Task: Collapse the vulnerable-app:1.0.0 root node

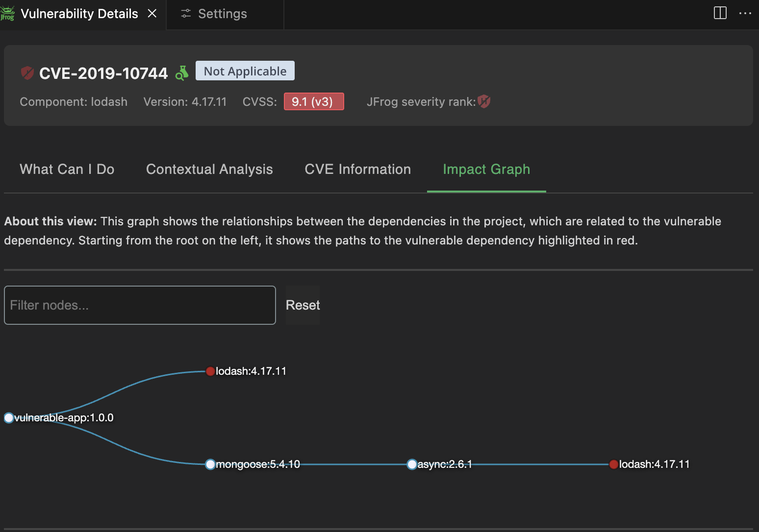Action: pos(9,418)
